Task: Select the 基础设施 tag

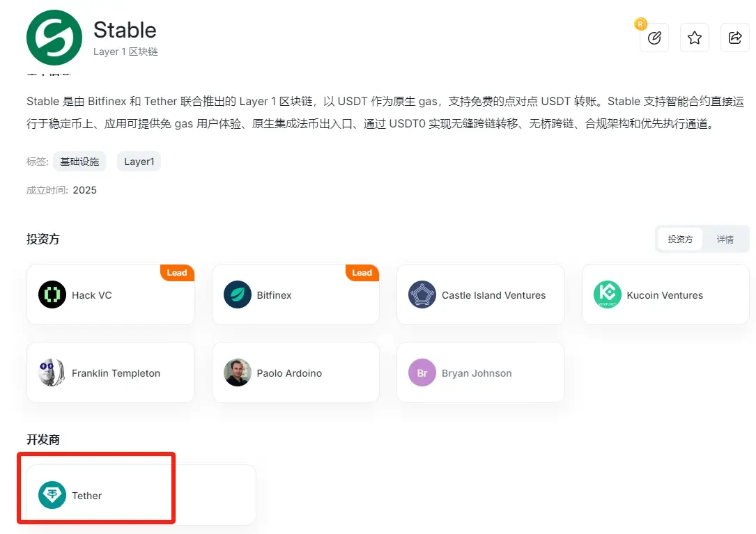Action: pyautogui.click(x=79, y=162)
